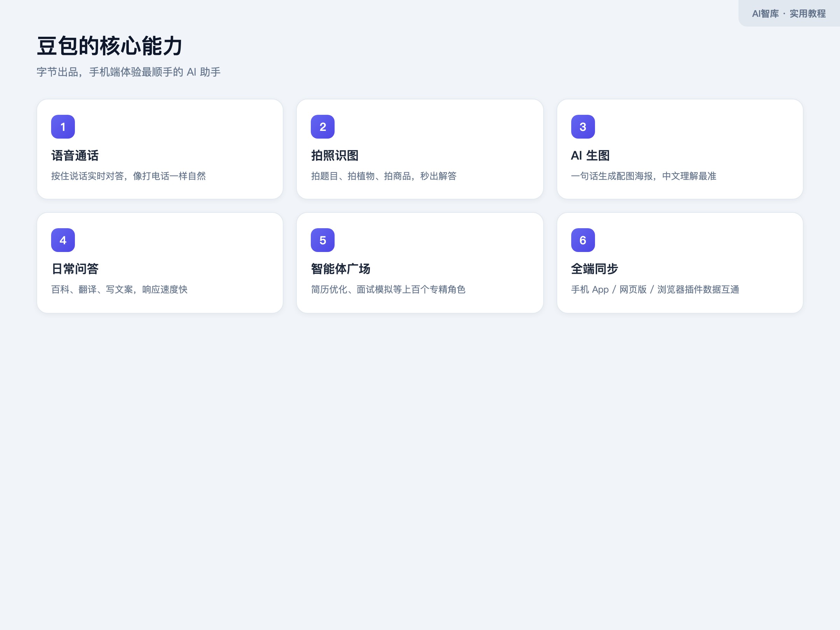
Task: Select the 全端同步 card heading
Action: 595,269
